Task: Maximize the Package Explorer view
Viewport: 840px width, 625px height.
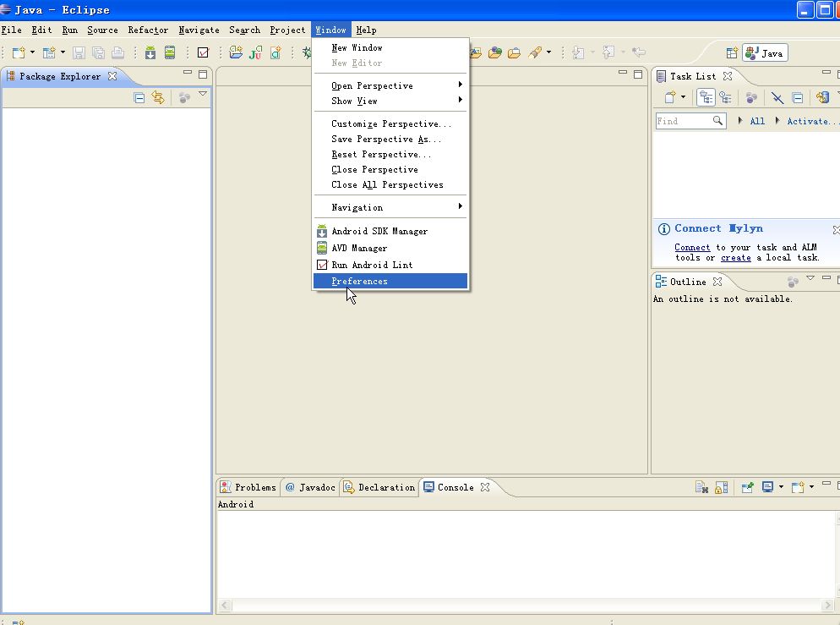Action: [203, 74]
